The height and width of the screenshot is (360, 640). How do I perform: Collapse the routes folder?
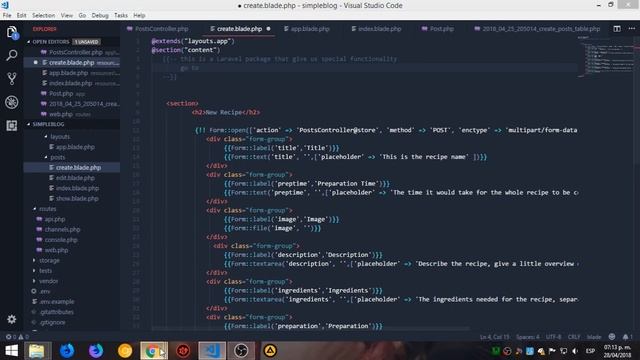[x=48, y=209]
